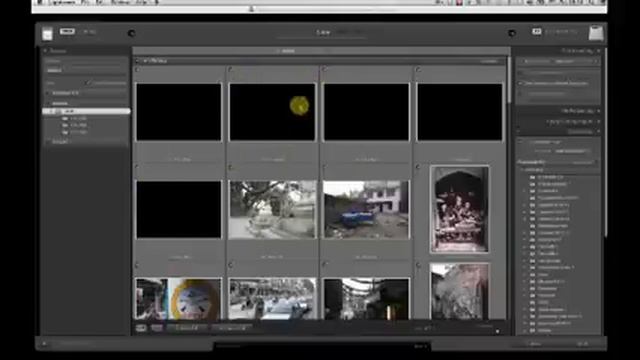
Task: Click the source drive icon at top-left
Action: [x=47, y=34]
